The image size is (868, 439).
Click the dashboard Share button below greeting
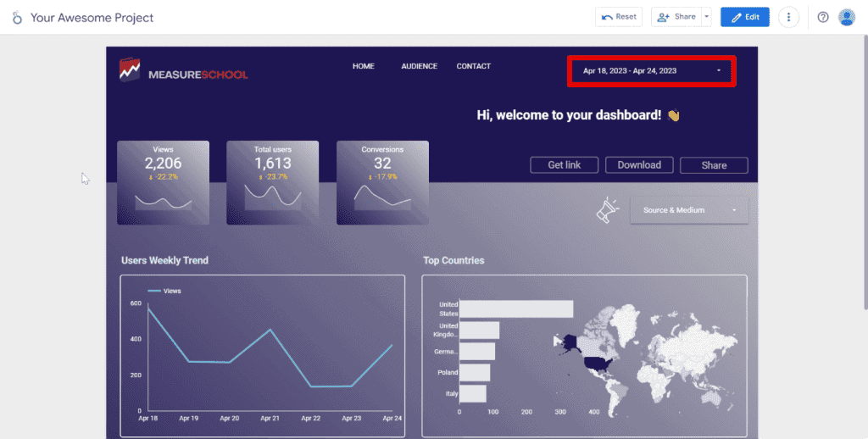(714, 165)
